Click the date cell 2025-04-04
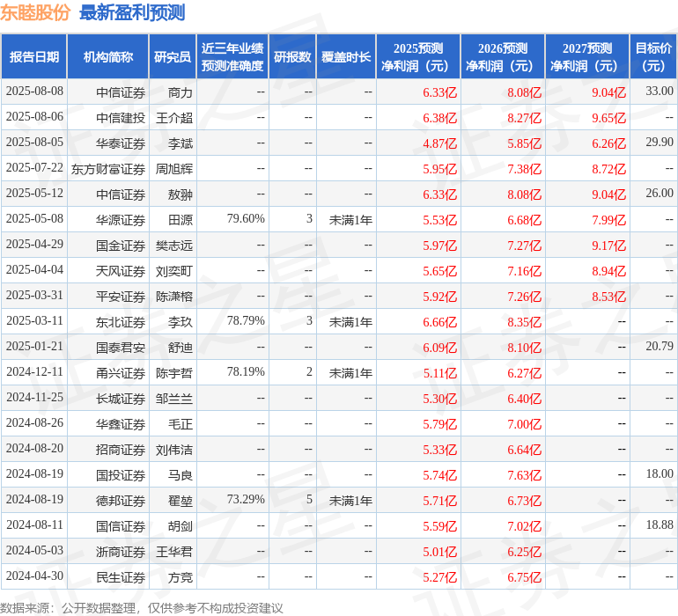The height and width of the screenshot is (616, 678). [34, 270]
